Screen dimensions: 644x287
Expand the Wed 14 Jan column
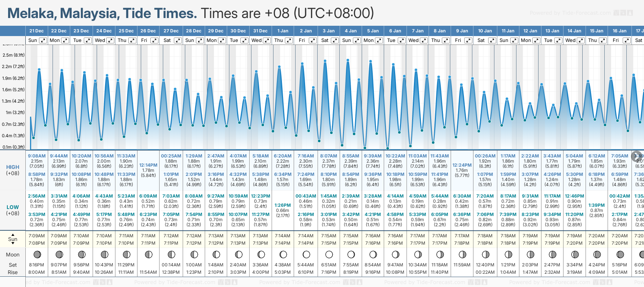[x=581, y=40]
